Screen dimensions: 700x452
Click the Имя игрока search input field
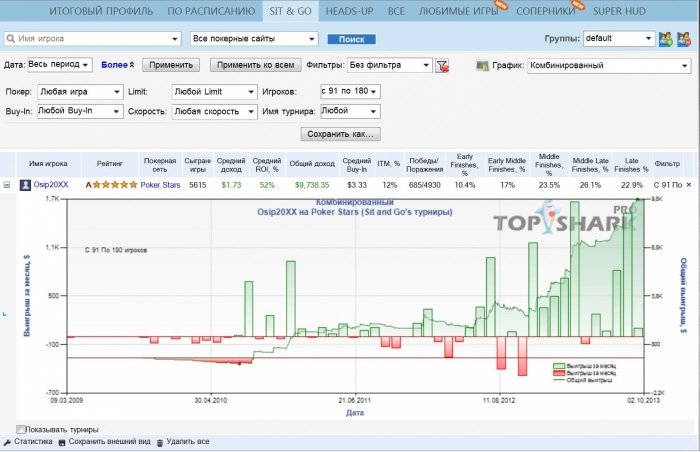pos(91,40)
